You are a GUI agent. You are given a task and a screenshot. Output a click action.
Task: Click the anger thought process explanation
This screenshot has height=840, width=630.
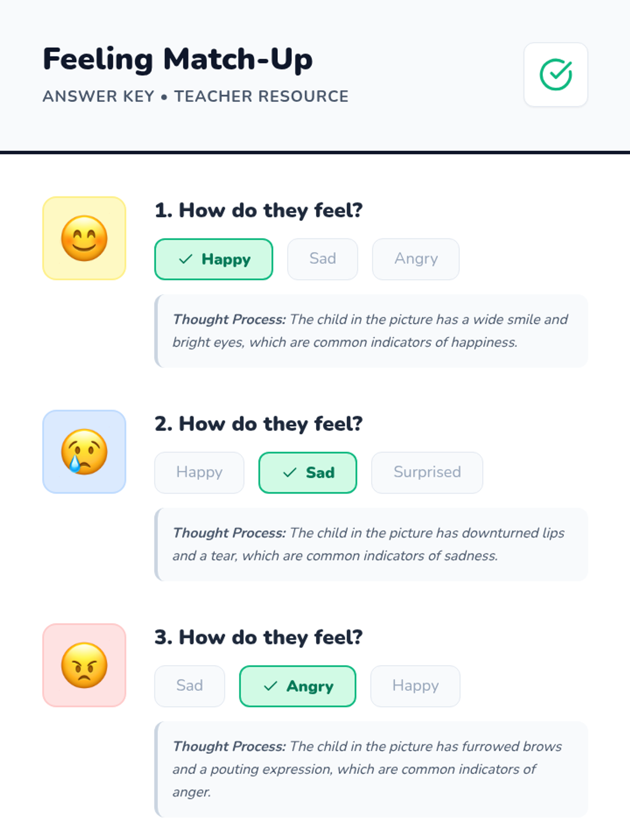click(371, 769)
